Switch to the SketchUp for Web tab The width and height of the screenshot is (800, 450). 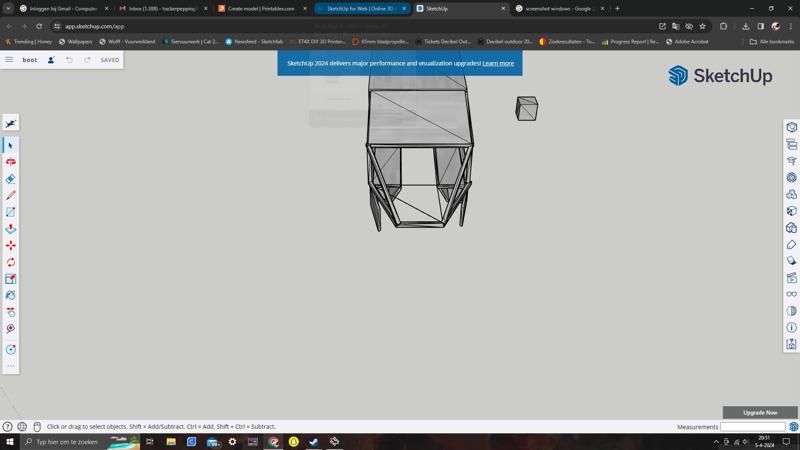[x=361, y=9]
